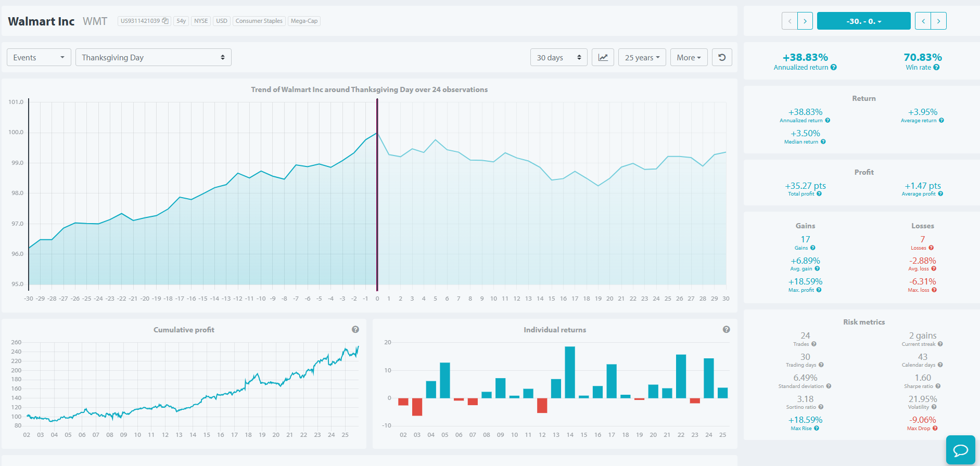Click the 54y tag
The height and width of the screenshot is (466, 980).
181,21
